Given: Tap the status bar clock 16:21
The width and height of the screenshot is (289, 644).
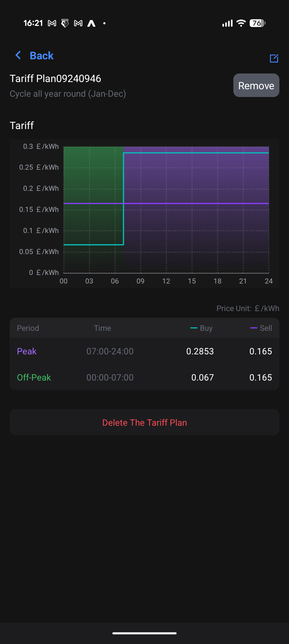Looking at the screenshot, I should 33,23.
